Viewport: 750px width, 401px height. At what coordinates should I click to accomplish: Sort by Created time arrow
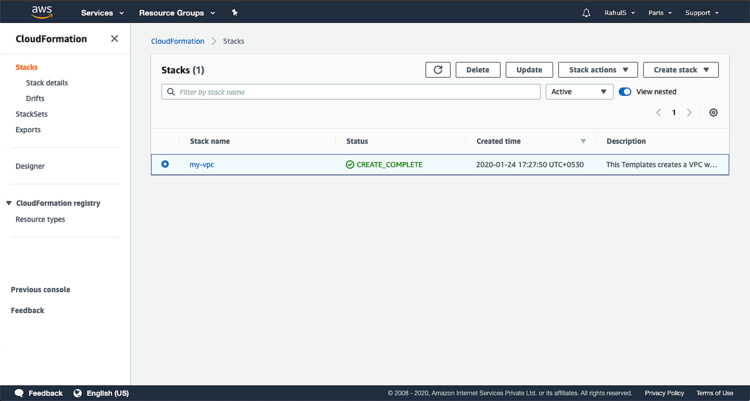(583, 142)
